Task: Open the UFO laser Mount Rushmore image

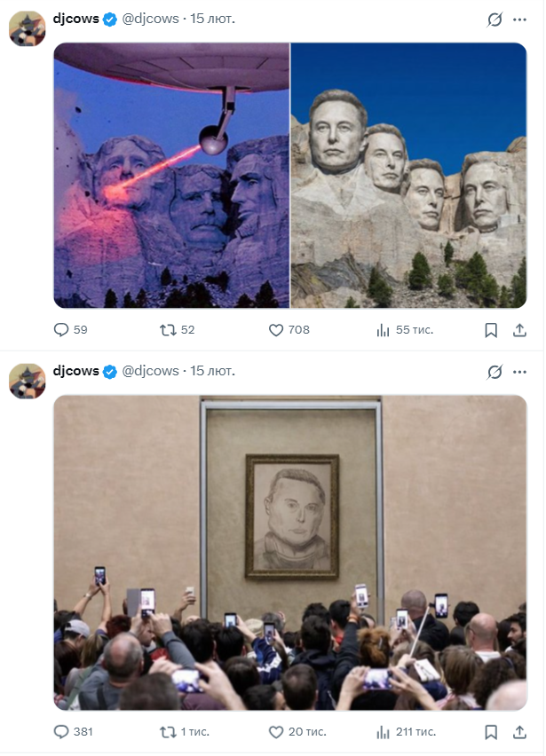Action: tap(171, 175)
